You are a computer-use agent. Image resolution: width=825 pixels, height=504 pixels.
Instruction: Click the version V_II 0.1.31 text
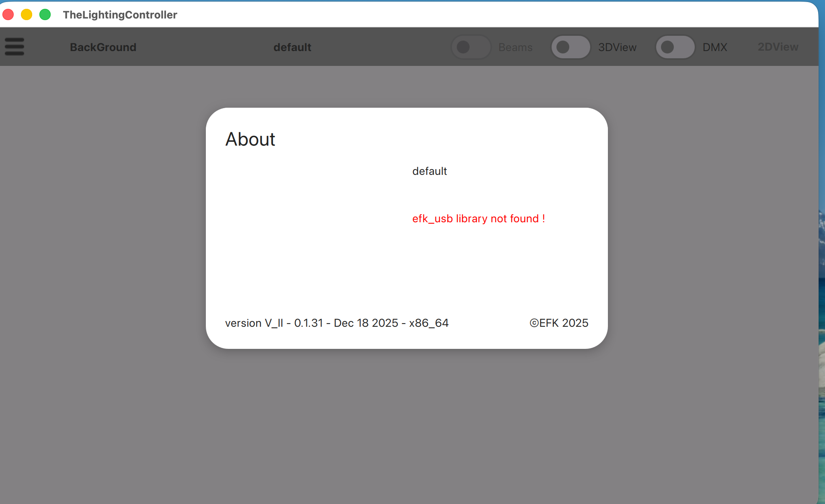pyautogui.click(x=337, y=323)
